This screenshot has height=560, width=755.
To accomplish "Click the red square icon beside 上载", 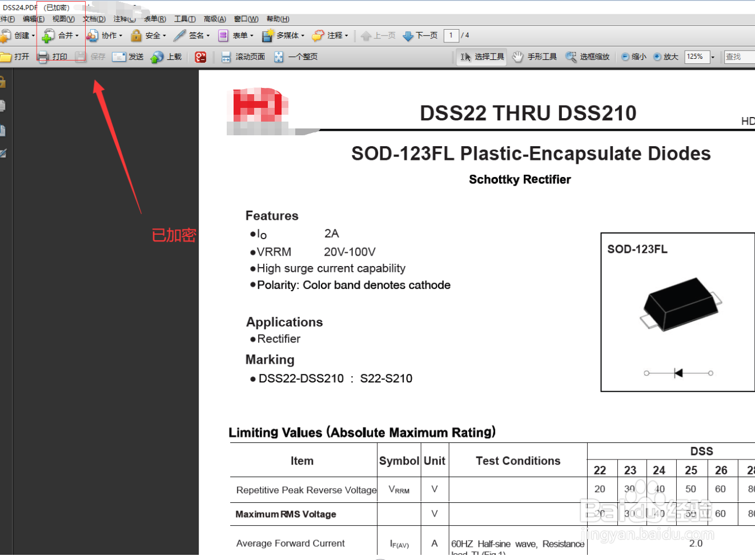I will click(x=200, y=57).
